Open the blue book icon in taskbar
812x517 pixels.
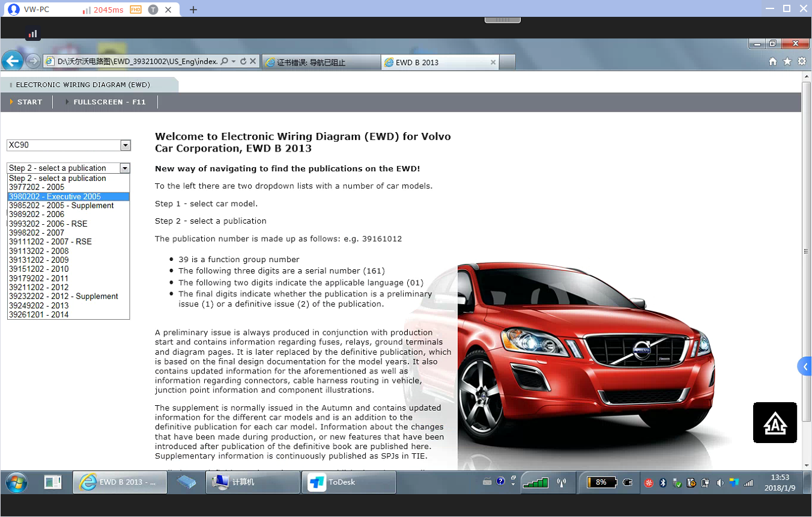tap(187, 482)
